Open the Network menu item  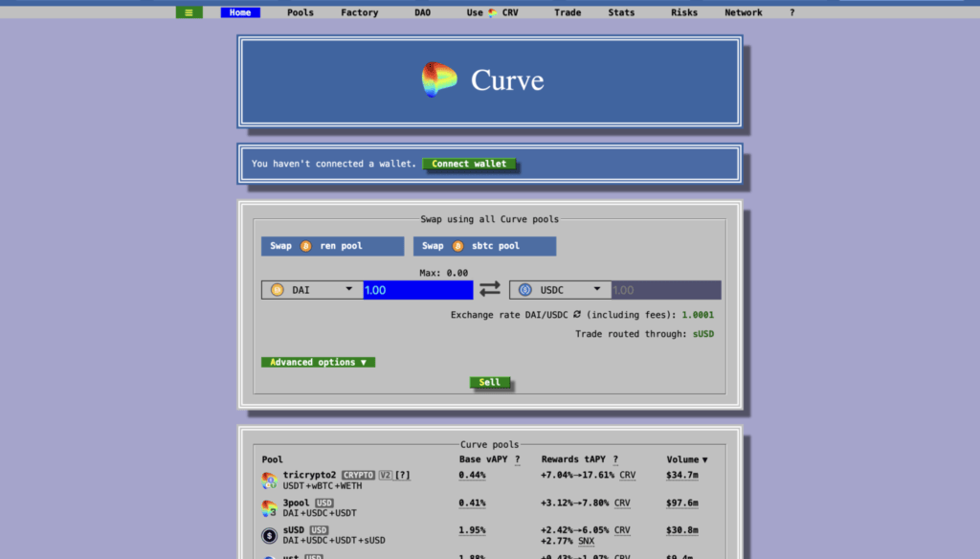[743, 12]
